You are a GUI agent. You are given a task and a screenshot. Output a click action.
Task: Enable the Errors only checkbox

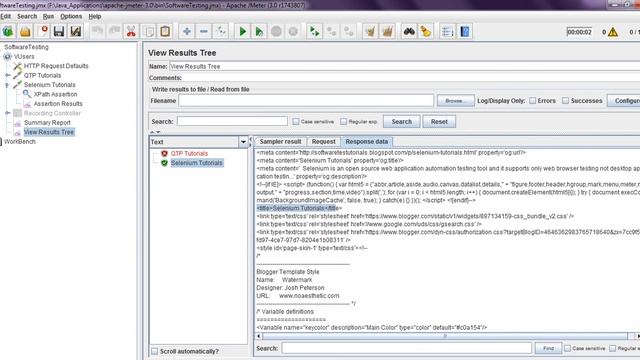click(x=533, y=100)
